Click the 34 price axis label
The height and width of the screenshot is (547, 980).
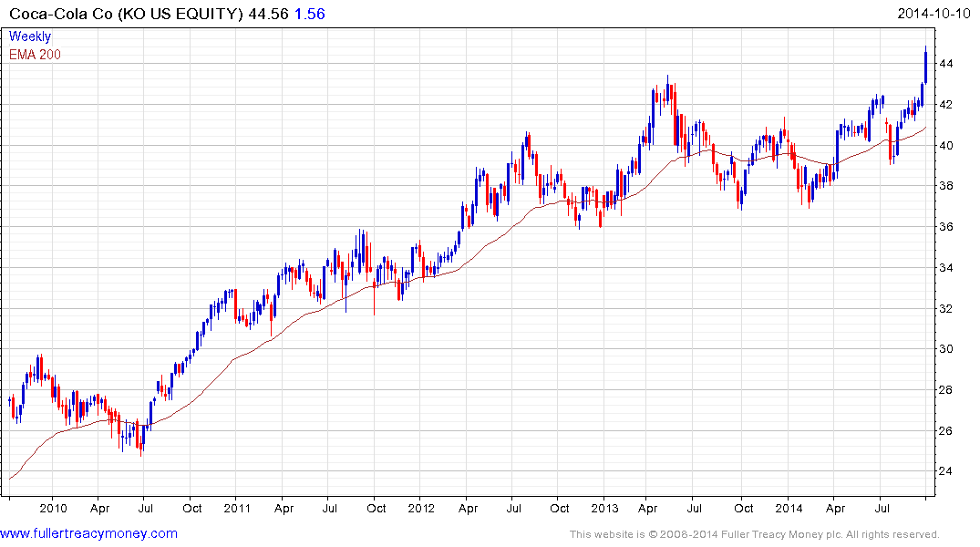pos(945,268)
